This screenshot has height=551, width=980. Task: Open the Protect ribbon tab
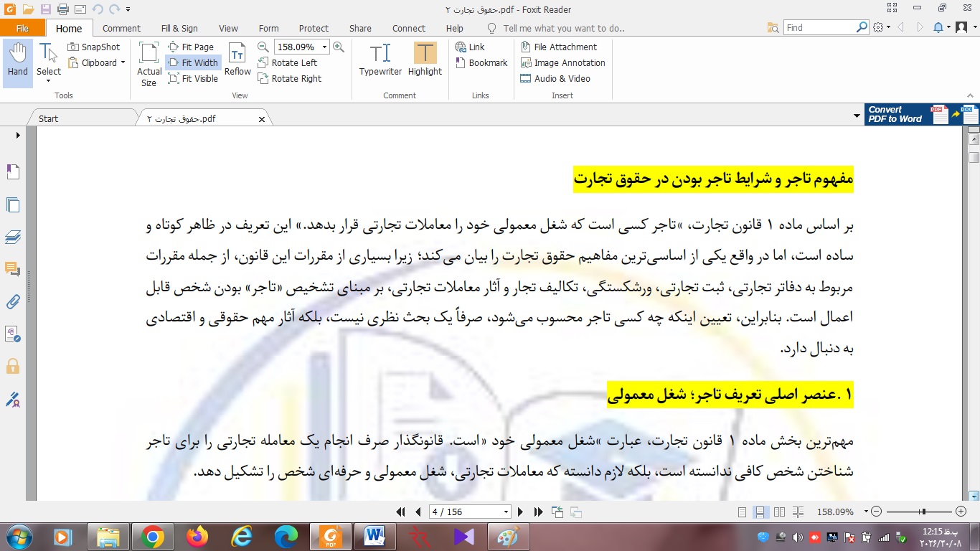[x=314, y=29]
